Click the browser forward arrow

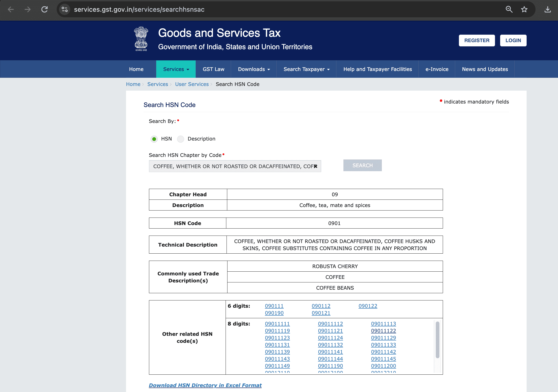[28, 9]
